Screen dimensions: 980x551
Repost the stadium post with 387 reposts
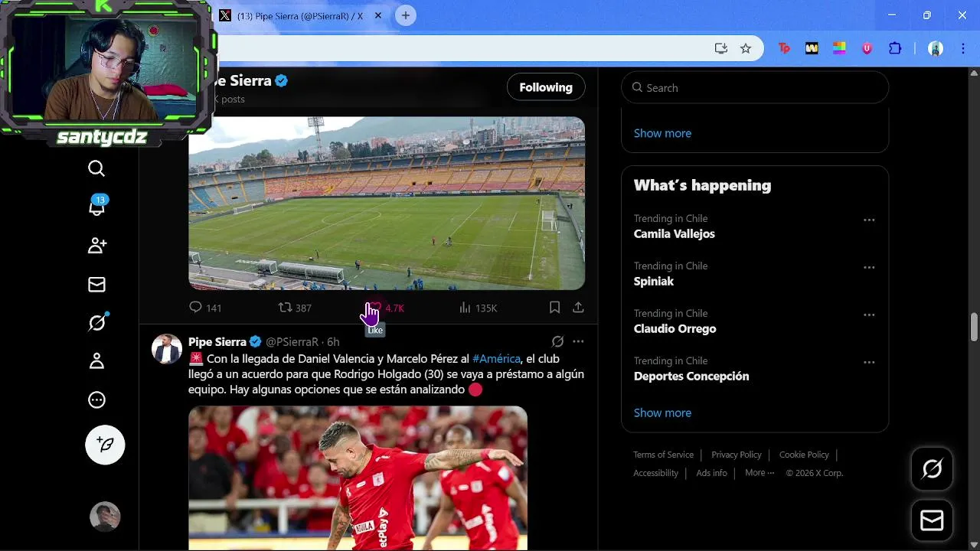(x=295, y=308)
